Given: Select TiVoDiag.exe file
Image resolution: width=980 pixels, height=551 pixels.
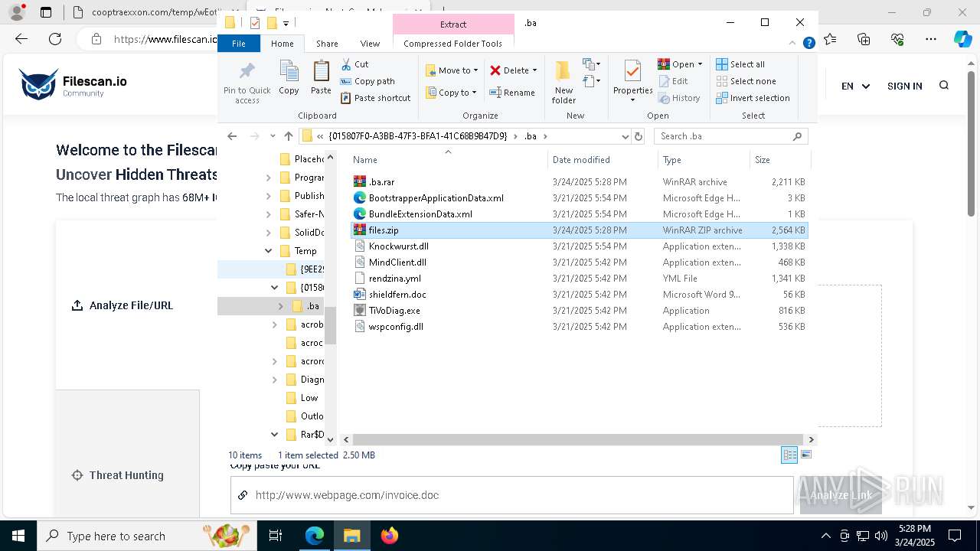Looking at the screenshot, I should tap(579, 311).
